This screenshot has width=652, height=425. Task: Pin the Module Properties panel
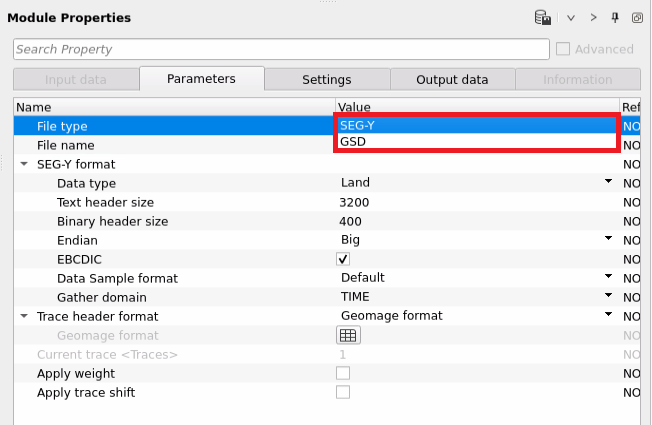click(x=615, y=17)
